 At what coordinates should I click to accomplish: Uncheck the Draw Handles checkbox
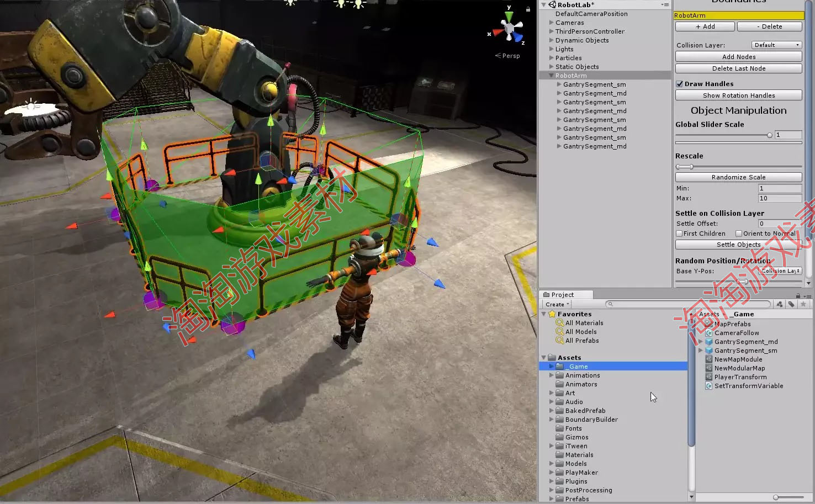(680, 84)
